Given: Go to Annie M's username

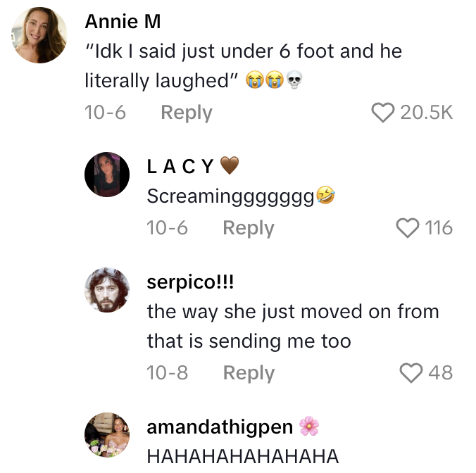Looking at the screenshot, I should coord(123,22).
